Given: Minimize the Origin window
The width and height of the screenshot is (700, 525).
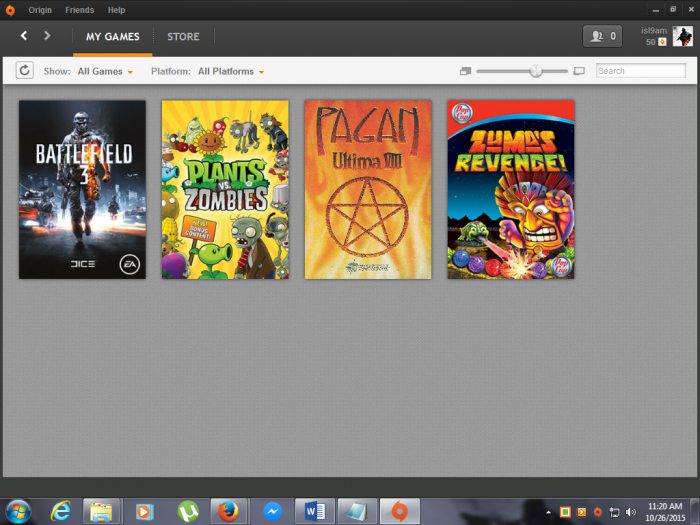Looking at the screenshot, I should point(656,10).
